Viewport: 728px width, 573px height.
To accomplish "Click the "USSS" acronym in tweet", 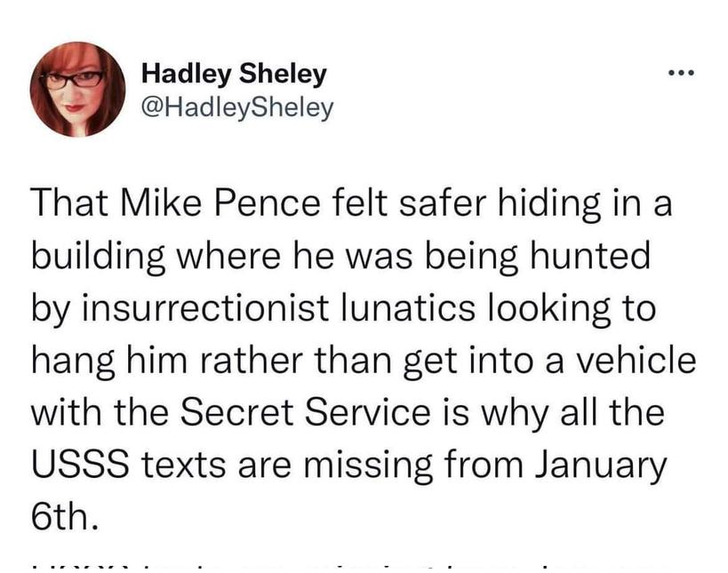I will click(81, 464).
